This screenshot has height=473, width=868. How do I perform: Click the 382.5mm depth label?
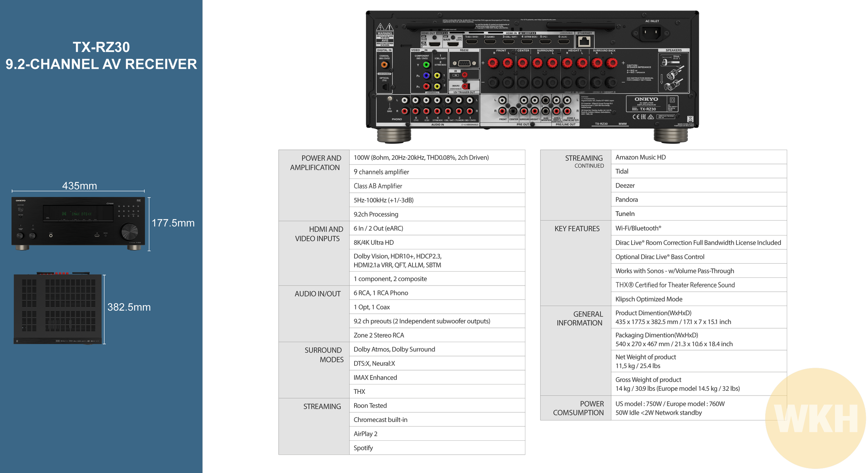click(129, 307)
